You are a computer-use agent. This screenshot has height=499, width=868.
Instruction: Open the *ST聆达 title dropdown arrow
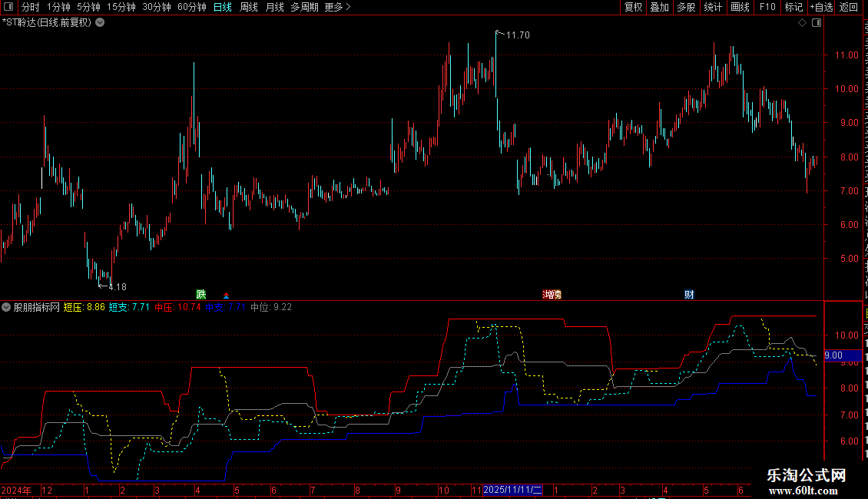point(100,23)
